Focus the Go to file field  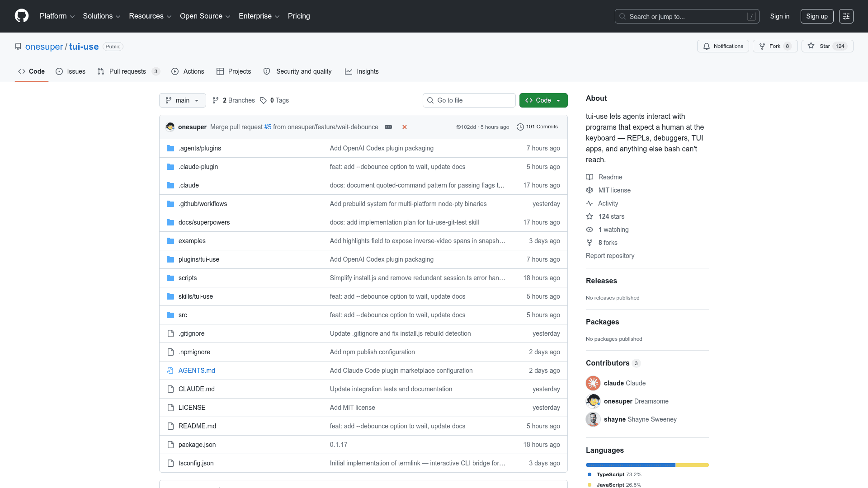tap(469, 100)
